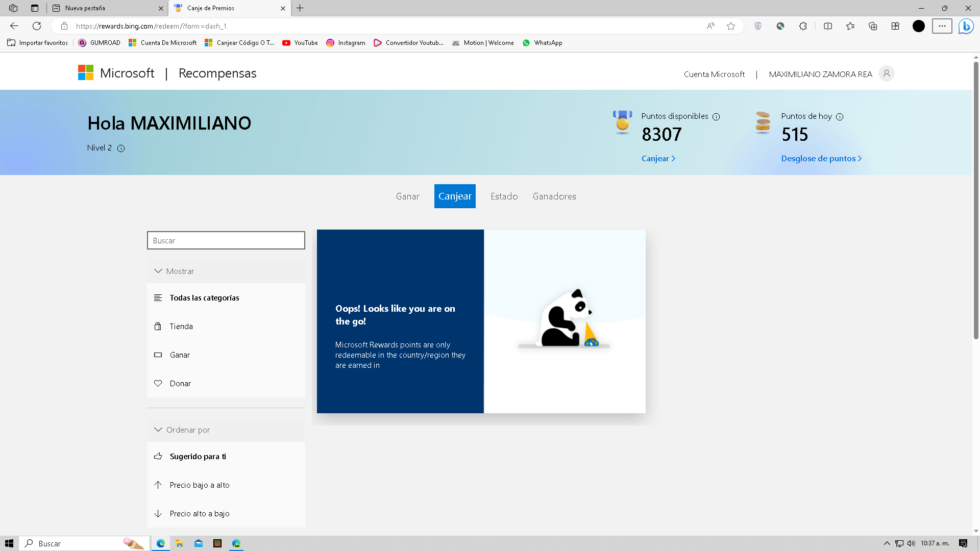Sort by Sugerido para ti
This screenshot has height=551, width=980.
click(226, 457)
